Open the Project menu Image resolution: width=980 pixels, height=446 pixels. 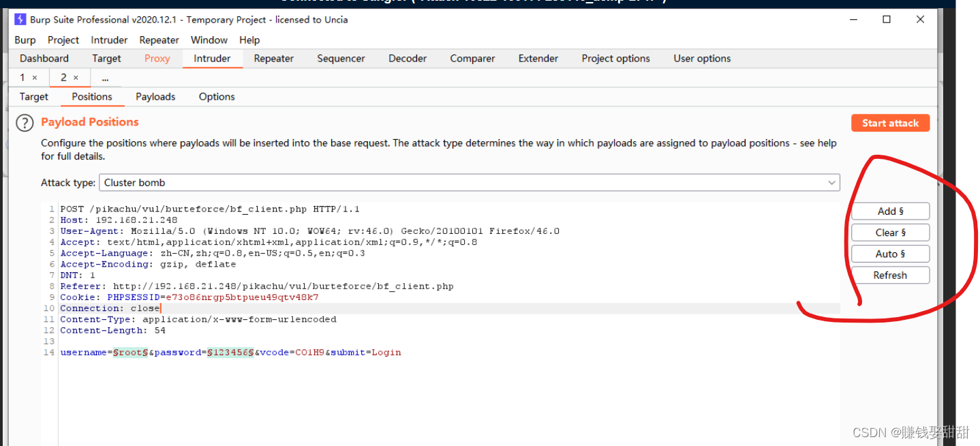pyautogui.click(x=63, y=40)
